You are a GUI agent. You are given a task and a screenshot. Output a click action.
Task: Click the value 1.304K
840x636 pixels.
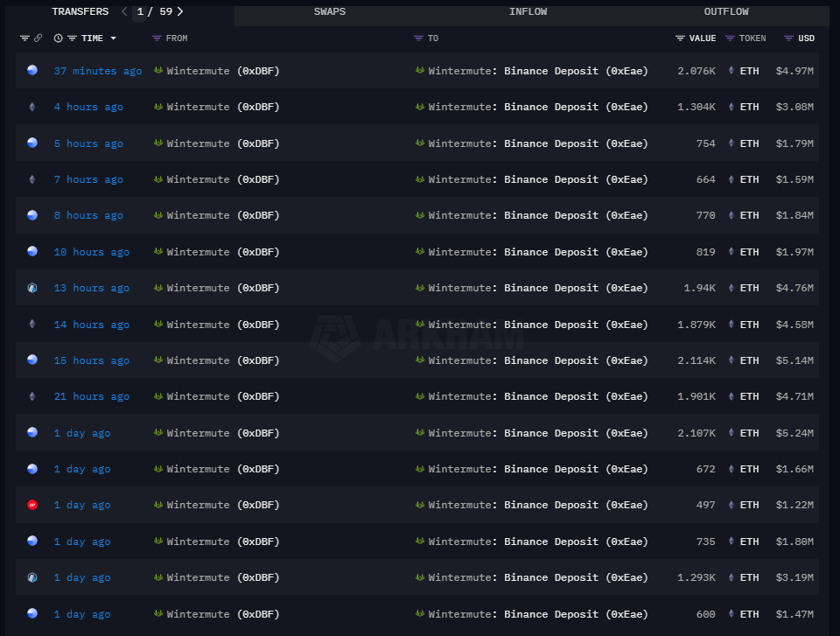click(696, 107)
